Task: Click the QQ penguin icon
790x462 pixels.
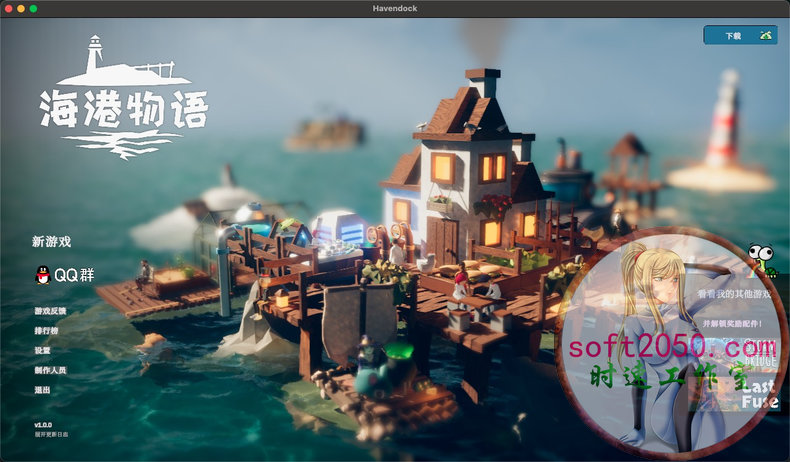Action: tap(41, 275)
